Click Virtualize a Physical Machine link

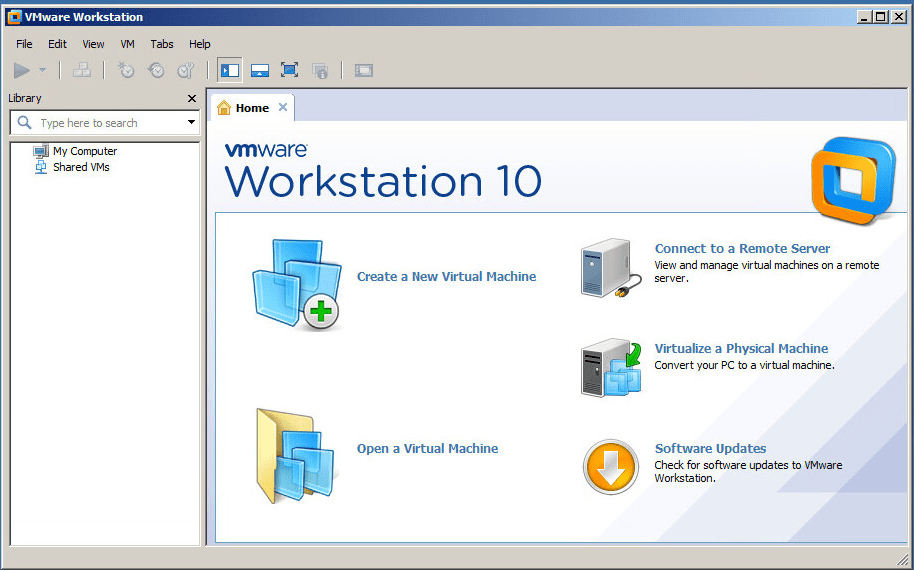tap(741, 349)
